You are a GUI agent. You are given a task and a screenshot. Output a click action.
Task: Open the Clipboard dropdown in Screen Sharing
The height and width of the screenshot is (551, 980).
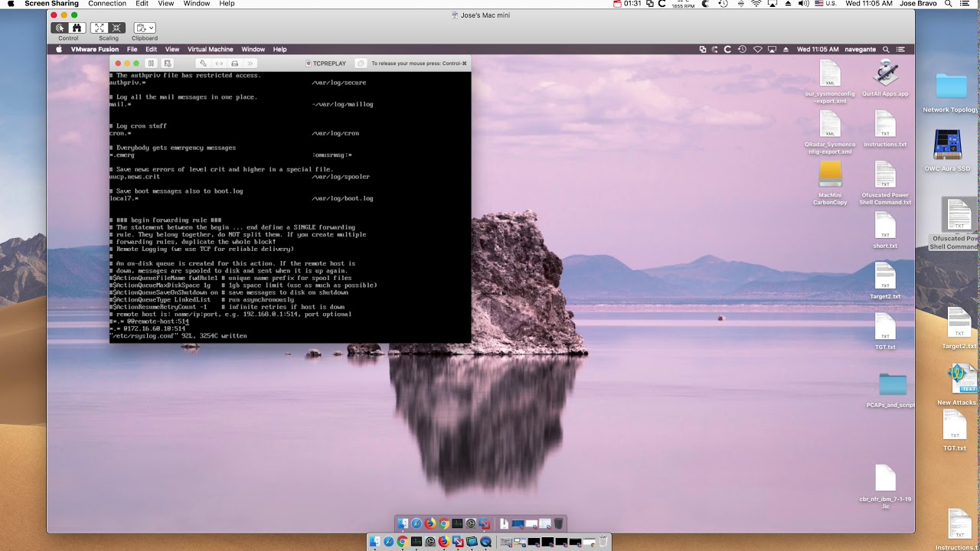tap(144, 28)
